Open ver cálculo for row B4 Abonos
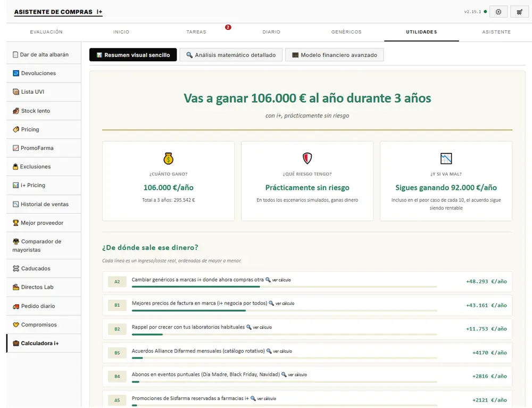This screenshot has height=408, width=532. (x=297, y=374)
